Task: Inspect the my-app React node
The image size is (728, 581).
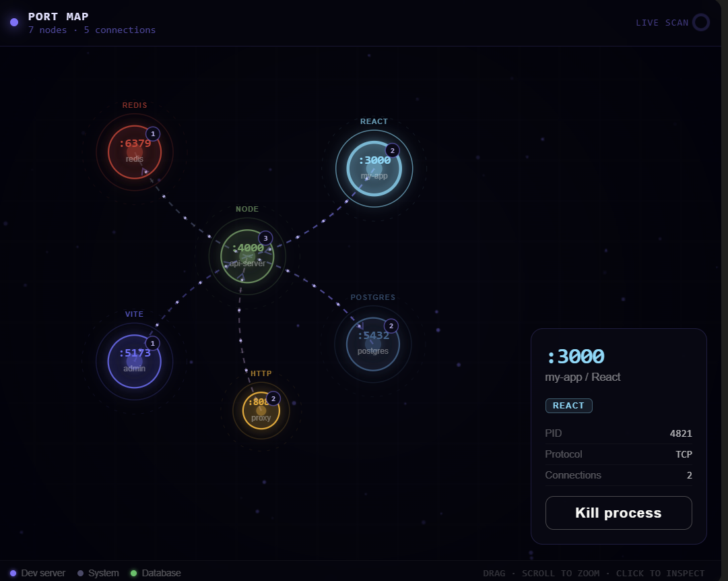Action: (x=374, y=168)
